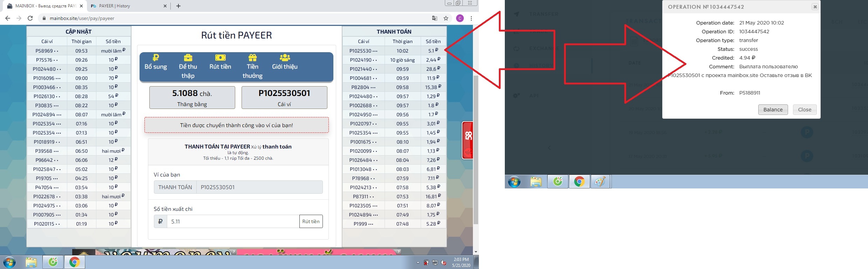The width and height of the screenshot is (868, 269).
Task: Bookmark this page with the star icon
Action: click(x=446, y=18)
